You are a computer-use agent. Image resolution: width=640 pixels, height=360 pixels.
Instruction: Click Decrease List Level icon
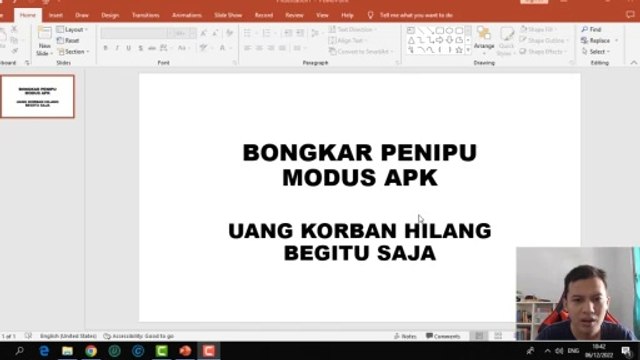point(288,33)
